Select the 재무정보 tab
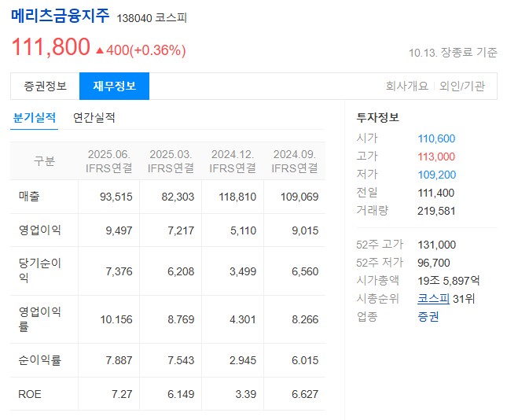Viewport: 507px width, 420px height. (115, 86)
